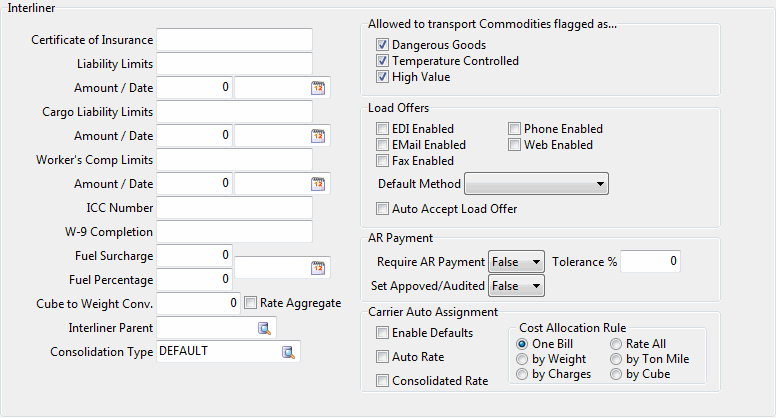Focus the ICC Number text field
The image size is (776, 418).
point(234,208)
